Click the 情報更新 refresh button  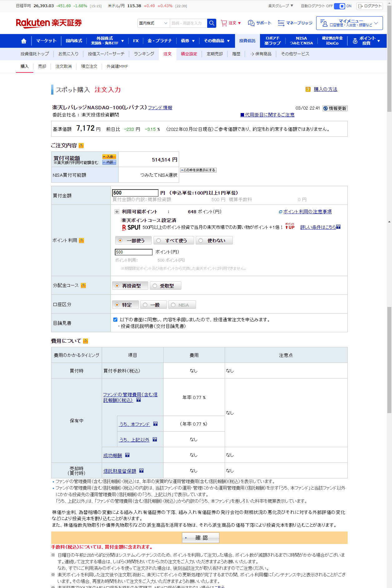click(335, 108)
